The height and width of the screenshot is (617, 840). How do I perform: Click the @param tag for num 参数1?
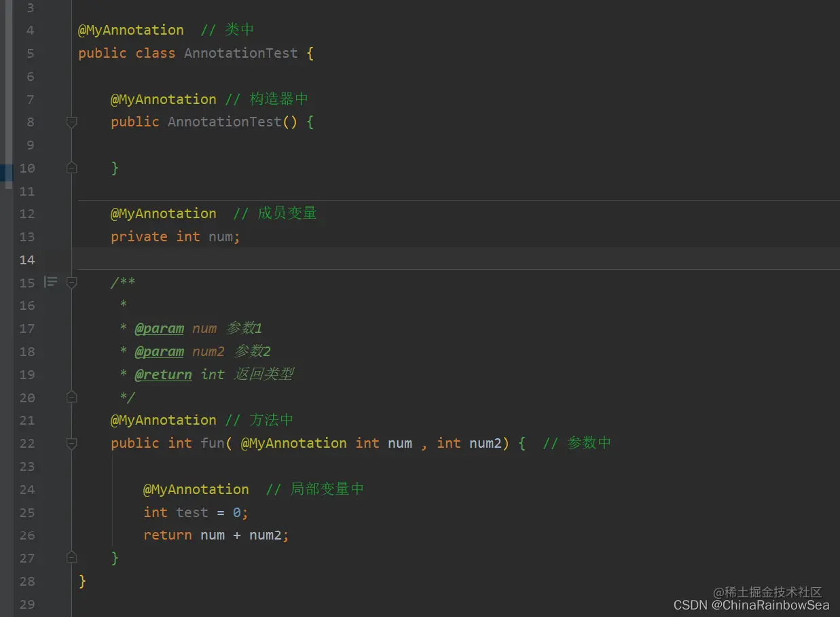pos(160,328)
